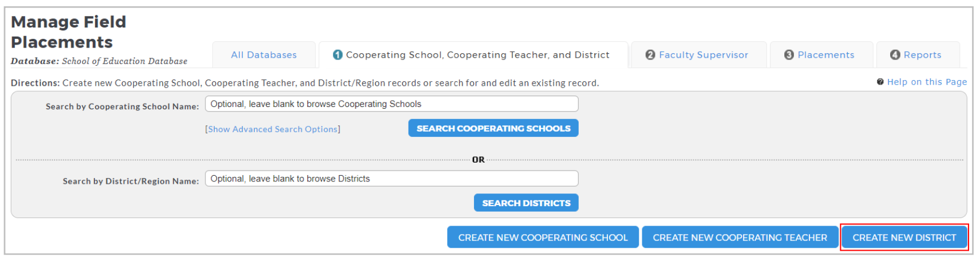Click Create New Cooperating School button
The width and height of the screenshot is (980, 261).
tap(543, 237)
